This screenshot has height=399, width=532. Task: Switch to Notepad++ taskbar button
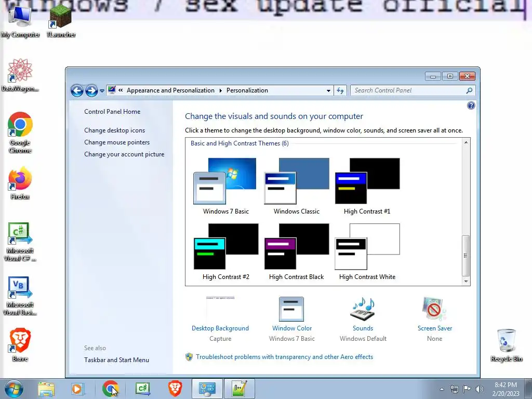tap(239, 389)
